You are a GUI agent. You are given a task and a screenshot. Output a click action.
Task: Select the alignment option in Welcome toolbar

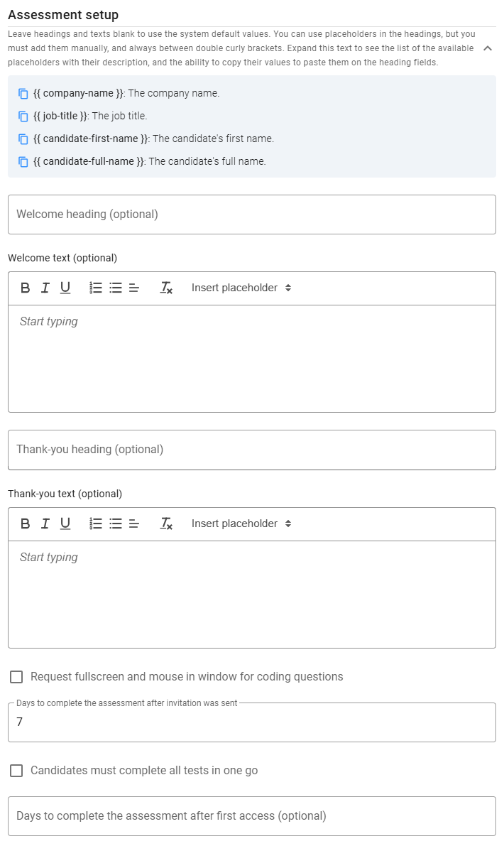(x=133, y=288)
